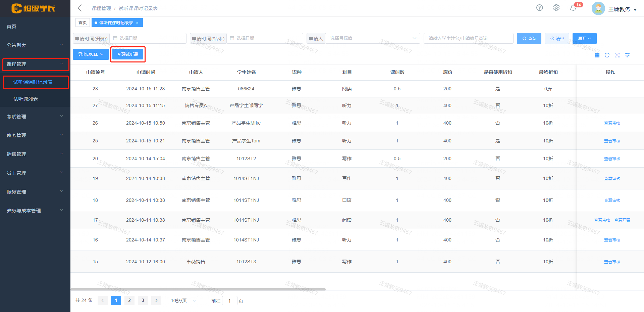
Task: Switch to the 首页 tab
Action: click(x=83, y=23)
